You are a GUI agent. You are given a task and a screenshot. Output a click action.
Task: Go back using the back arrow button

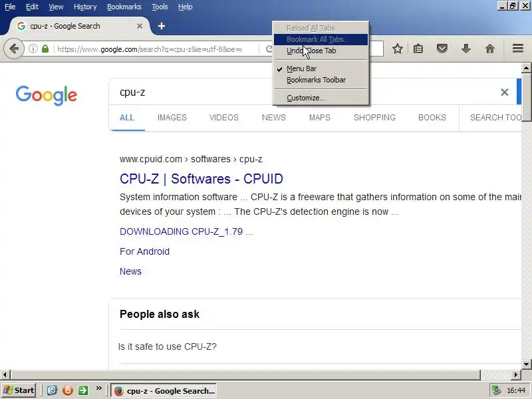pos(14,49)
